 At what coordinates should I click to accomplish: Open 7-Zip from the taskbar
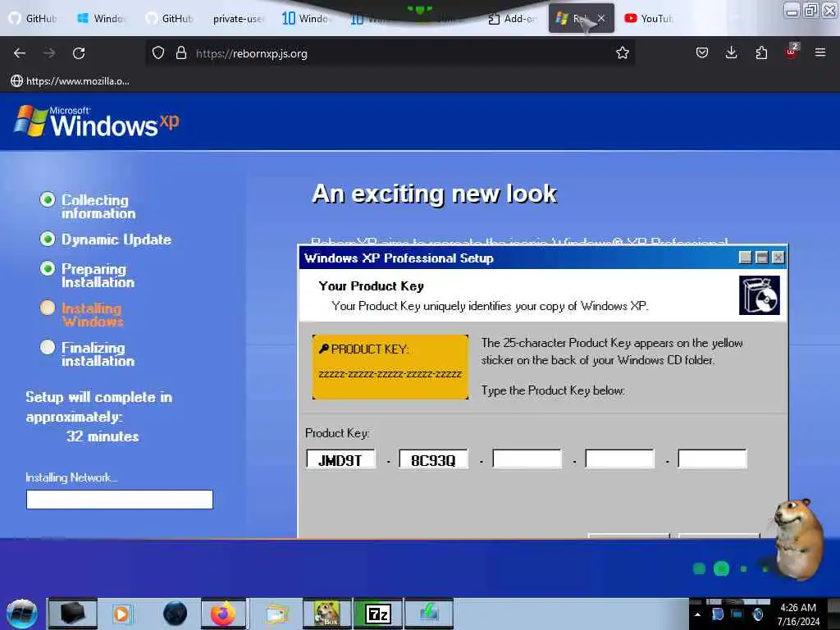[x=377, y=614]
